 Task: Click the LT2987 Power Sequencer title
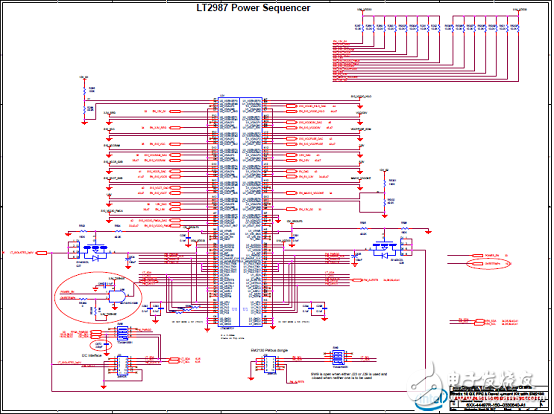pos(253,8)
